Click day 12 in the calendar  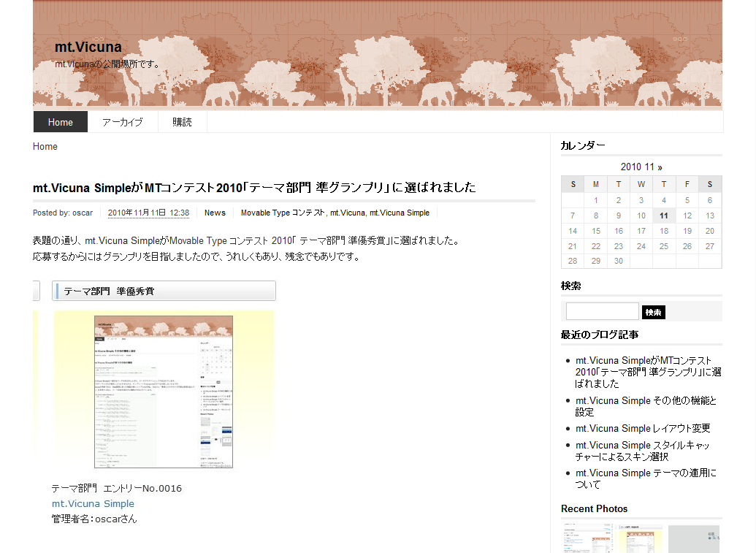687,216
